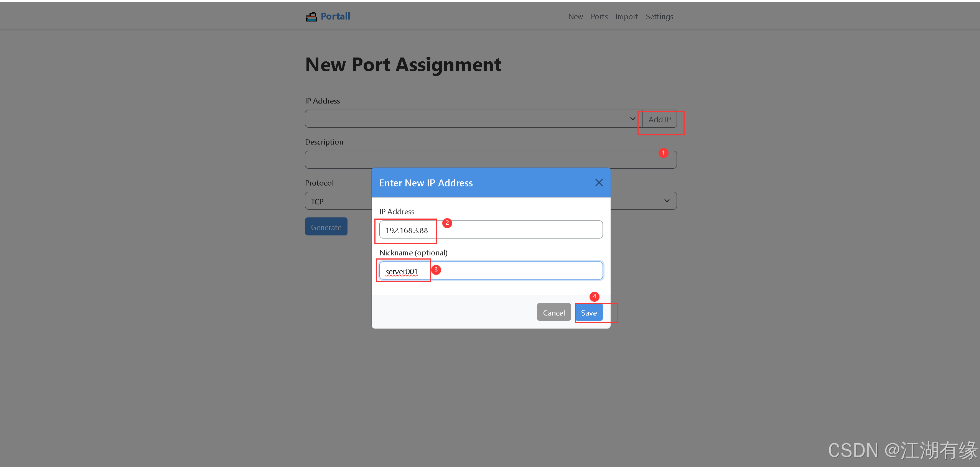Screen dimensions: 980x467
Task: Click the Enter New IP Address dialog header
Action: (426, 183)
